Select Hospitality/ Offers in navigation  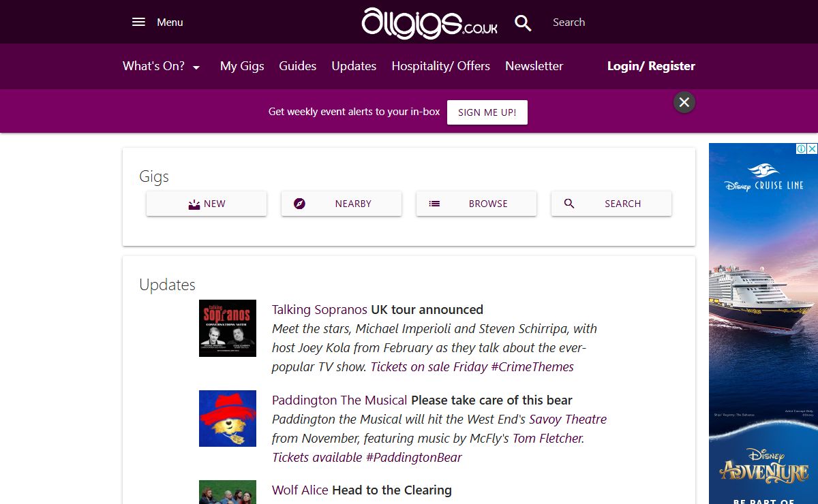click(441, 66)
